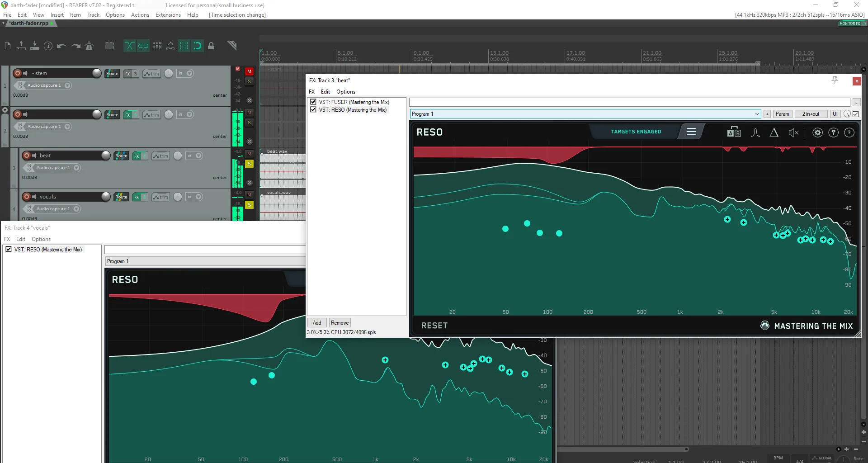Image resolution: width=868 pixels, height=463 pixels.
Task: Click the darth-fader.rpp project tab
Action: pyautogui.click(x=29, y=23)
